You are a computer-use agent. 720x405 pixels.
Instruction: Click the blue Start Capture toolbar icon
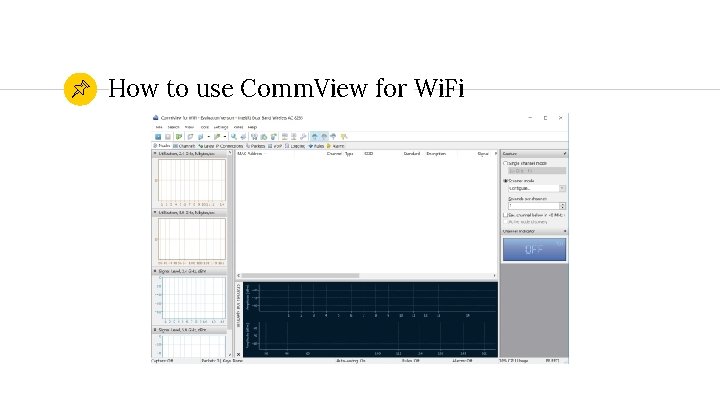158,137
